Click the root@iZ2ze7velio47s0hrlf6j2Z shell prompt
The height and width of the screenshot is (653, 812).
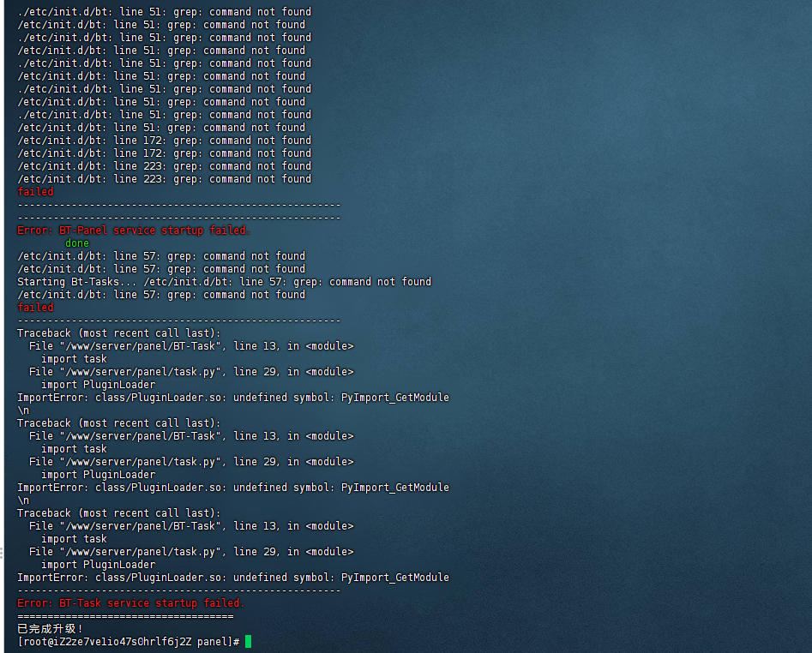click(x=129, y=642)
